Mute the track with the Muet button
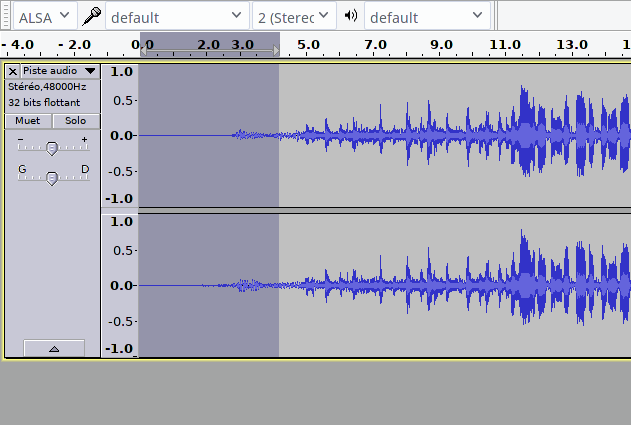The height and width of the screenshot is (425, 631). [x=28, y=121]
